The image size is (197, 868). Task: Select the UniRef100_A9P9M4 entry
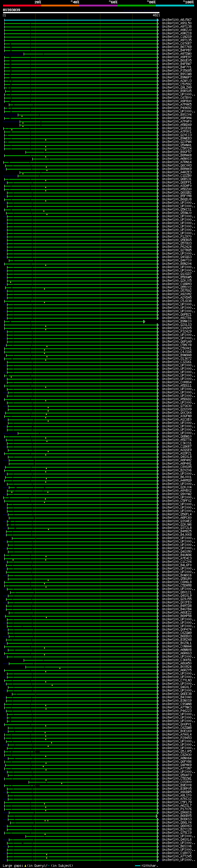pyautogui.click(x=177, y=118)
